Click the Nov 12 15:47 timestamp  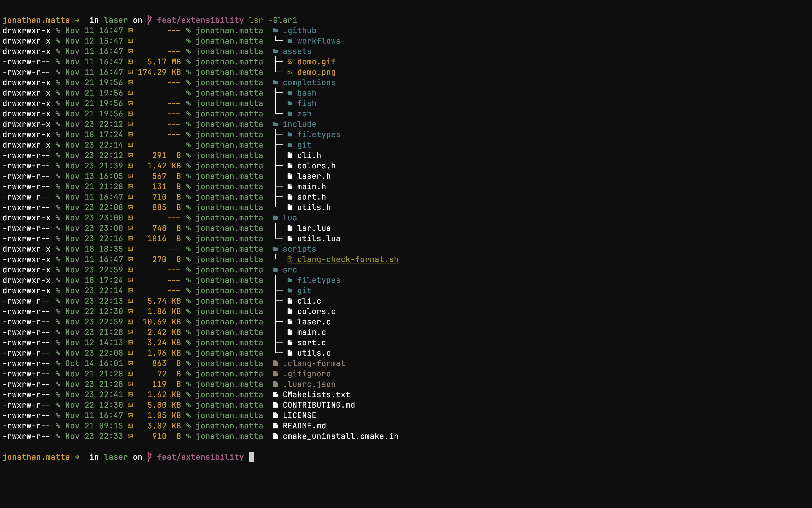pos(94,41)
